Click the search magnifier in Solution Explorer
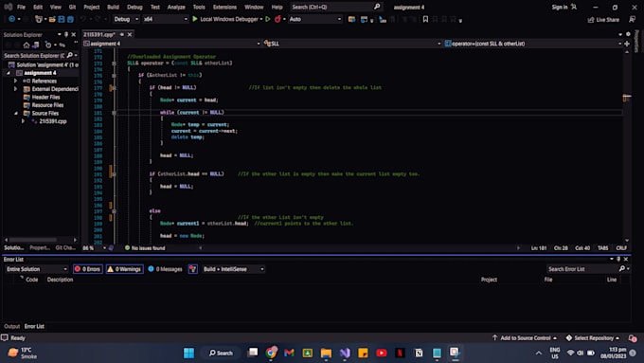 70,55
